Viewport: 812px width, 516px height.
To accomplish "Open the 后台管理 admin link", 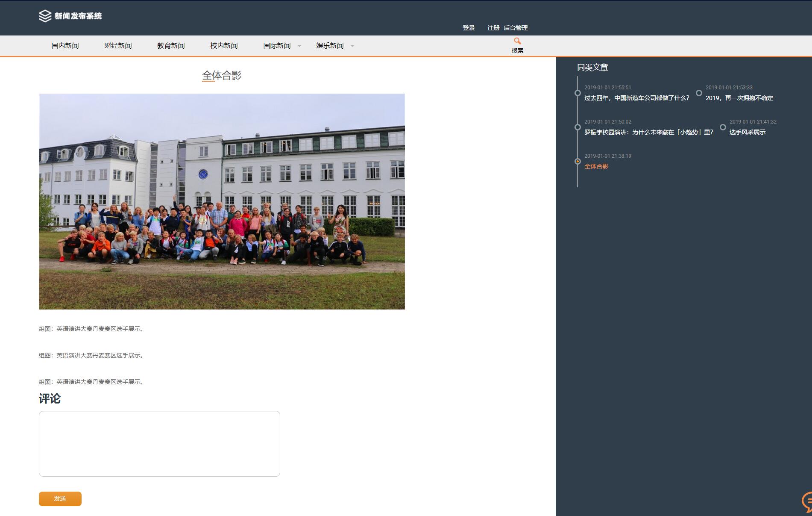I will coord(516,28).
